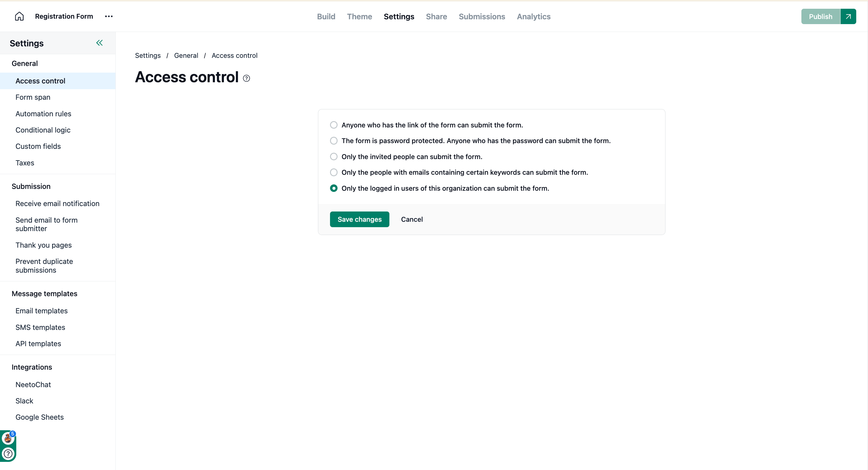Open published form via arrow icon
The width and height of the screenshot is (868, 470).
click(x=848, y=17)
